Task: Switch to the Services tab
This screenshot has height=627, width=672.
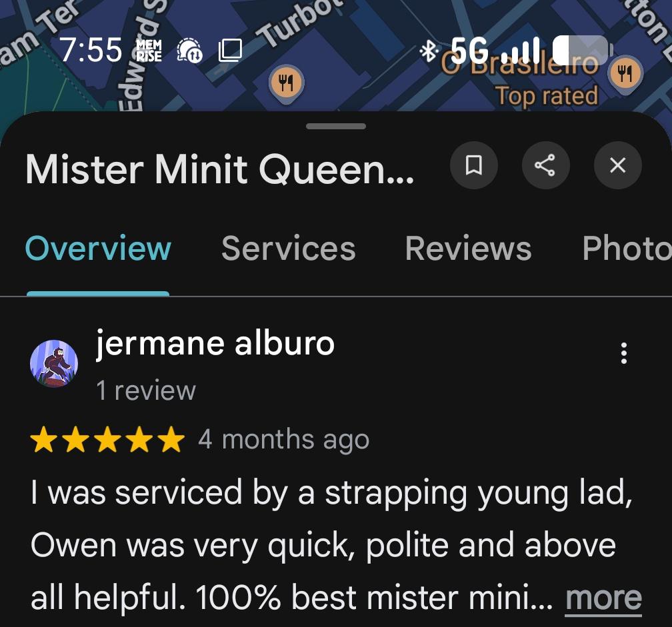Action: 289,249
